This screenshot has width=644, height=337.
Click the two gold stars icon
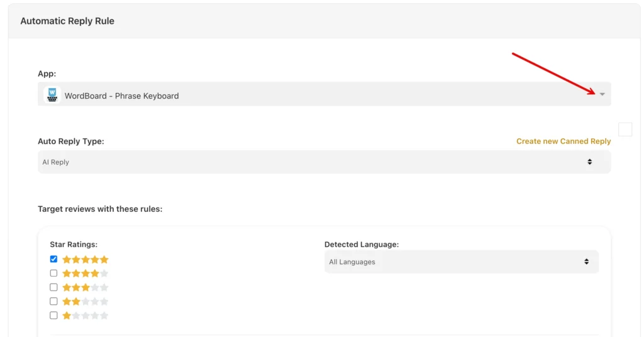click(x=71, y=302)
